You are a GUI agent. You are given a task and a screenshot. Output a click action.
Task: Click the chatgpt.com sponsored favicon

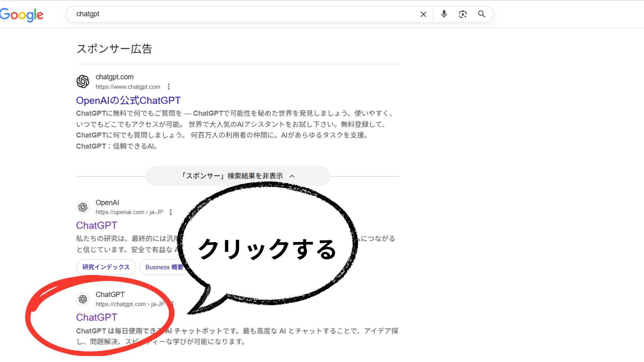(x=83, y=81)
